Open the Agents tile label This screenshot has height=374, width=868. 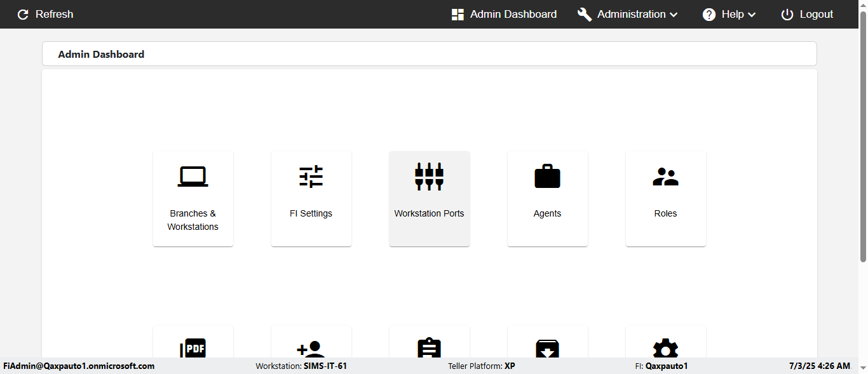pos(548,213)
